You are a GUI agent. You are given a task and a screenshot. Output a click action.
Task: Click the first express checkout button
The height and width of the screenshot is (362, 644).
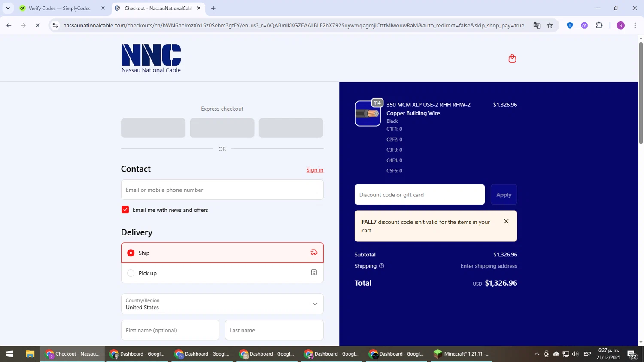click(153, 128)
